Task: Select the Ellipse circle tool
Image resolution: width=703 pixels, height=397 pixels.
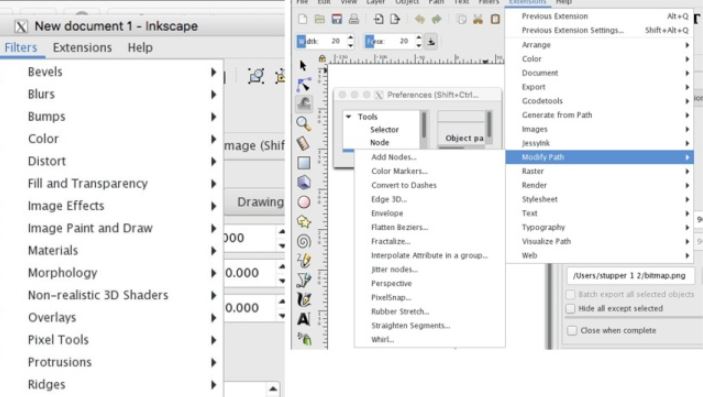Action: tap(304, 202)
